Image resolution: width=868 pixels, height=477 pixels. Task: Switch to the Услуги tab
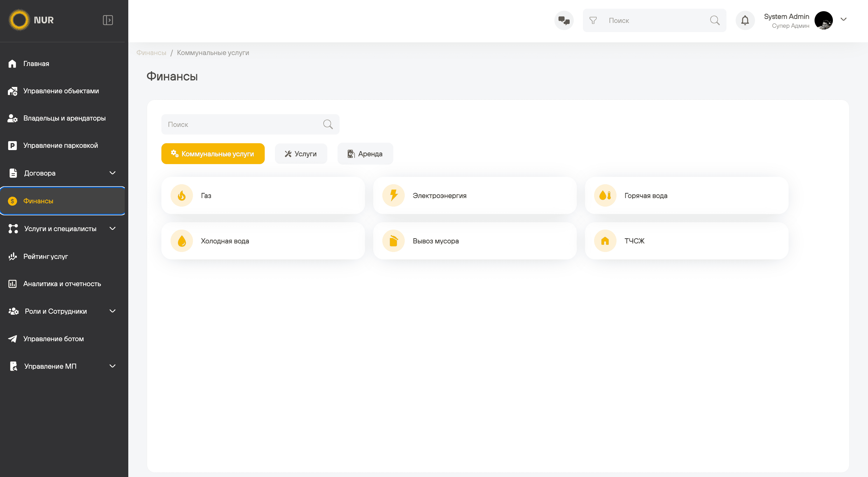301,153
